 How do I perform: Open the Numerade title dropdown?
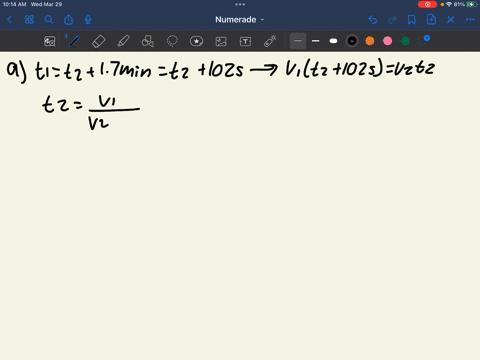pyautogui.click(x=239, y=20)
